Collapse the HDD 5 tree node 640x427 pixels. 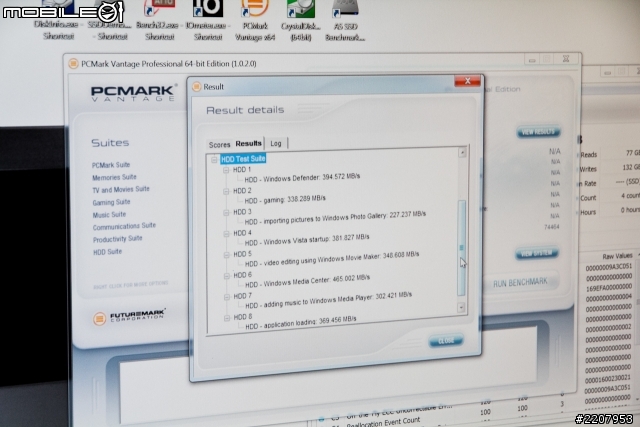click(226, 255)
